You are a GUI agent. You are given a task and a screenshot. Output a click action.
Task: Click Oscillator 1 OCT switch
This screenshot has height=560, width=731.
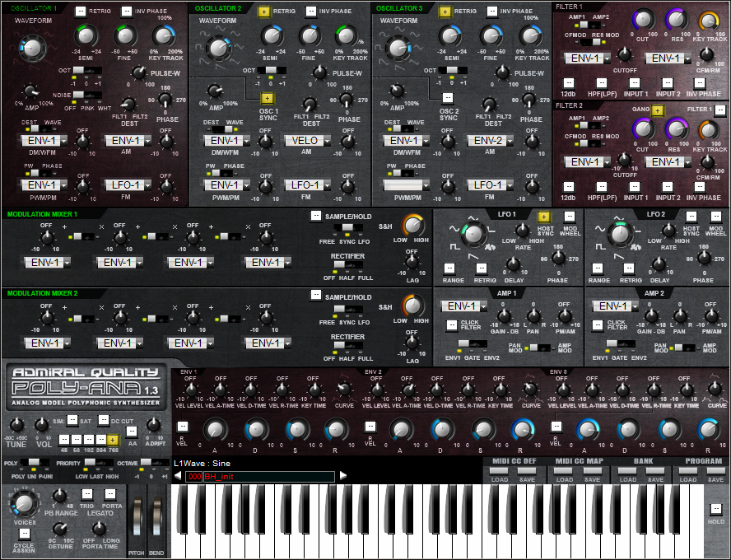pos(87,70)
